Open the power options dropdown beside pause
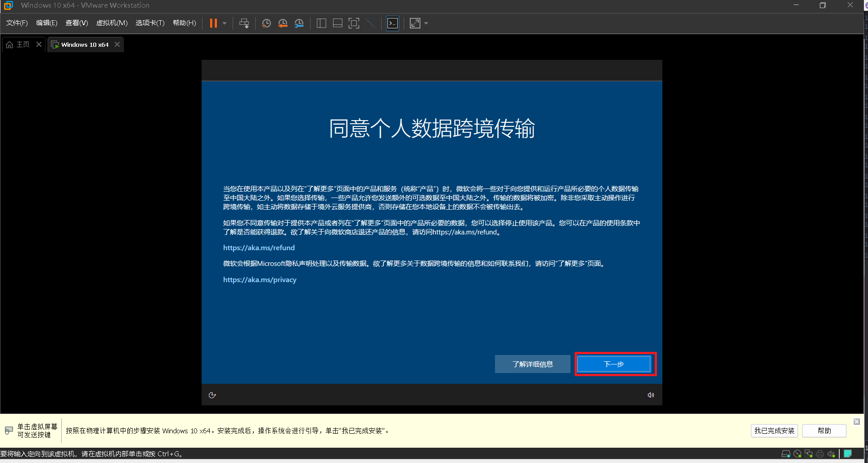This screenshot has width=868, height=463. point(225,23)
